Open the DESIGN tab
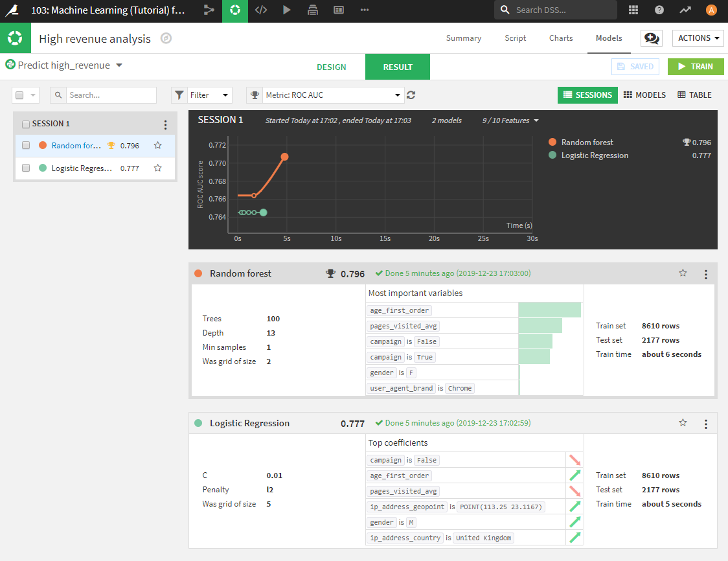This screenshot has height=561, width=728. click(331, 67)
